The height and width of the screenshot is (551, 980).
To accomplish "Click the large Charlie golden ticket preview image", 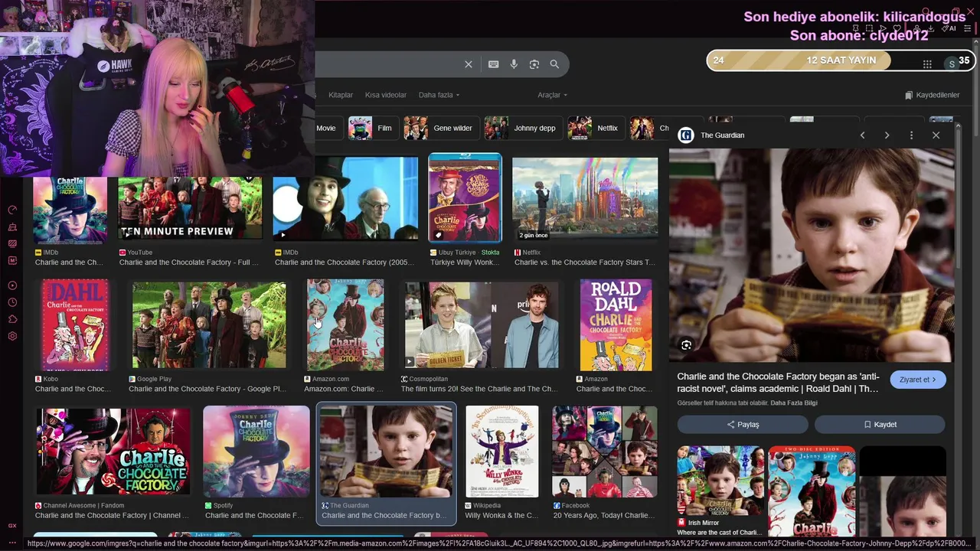I will (811, 255).
